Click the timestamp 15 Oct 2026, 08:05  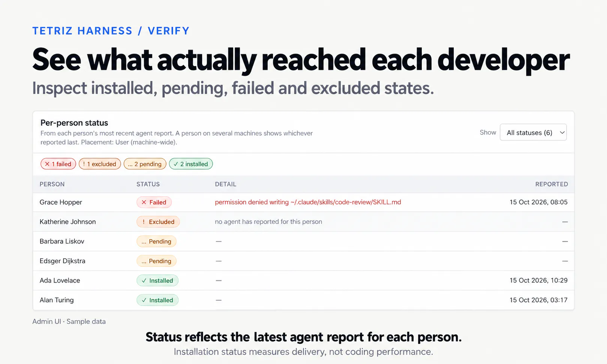[x=538, y=202]
